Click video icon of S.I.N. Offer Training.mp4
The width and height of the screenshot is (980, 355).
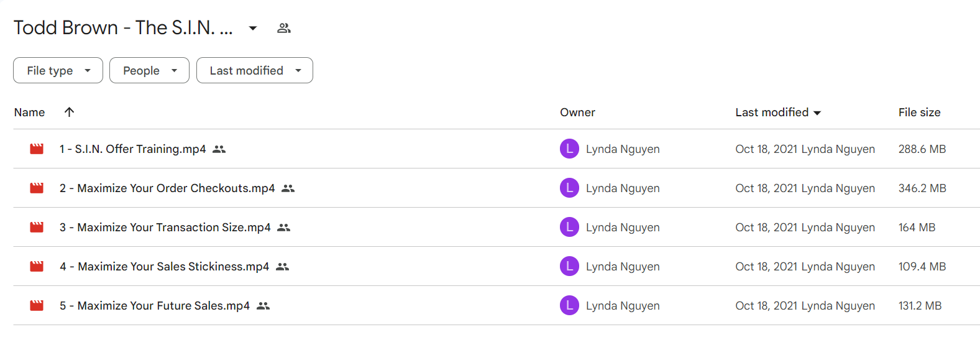(x=37, y=149)
